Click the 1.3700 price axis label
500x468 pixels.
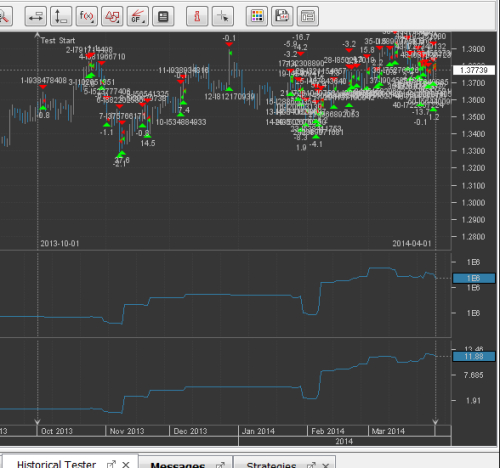coord(473,83)
